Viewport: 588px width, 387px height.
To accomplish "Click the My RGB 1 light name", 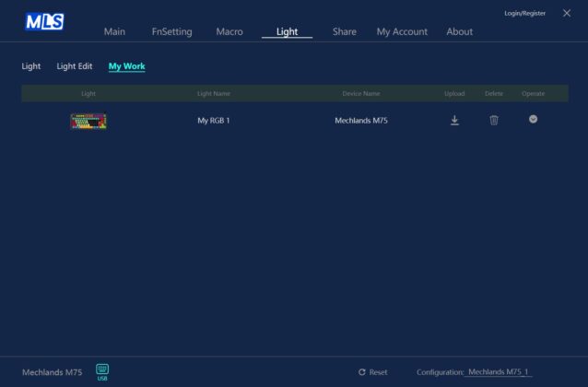I will click(x=214, y=121).
